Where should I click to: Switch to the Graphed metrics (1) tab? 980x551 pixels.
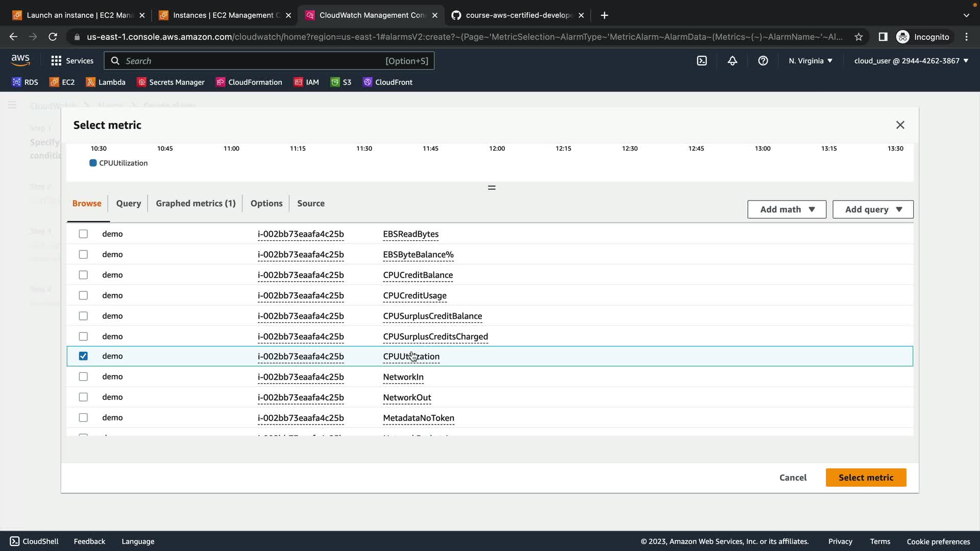[195, 203]
